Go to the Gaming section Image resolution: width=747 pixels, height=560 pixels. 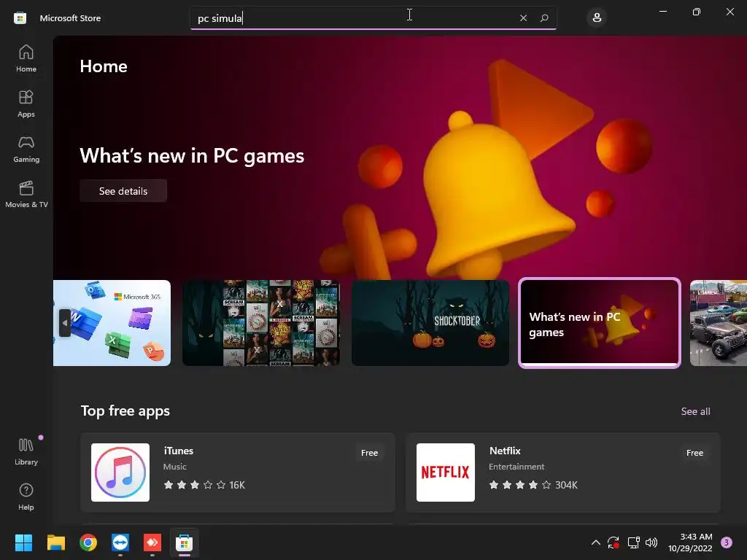point(26,149)
